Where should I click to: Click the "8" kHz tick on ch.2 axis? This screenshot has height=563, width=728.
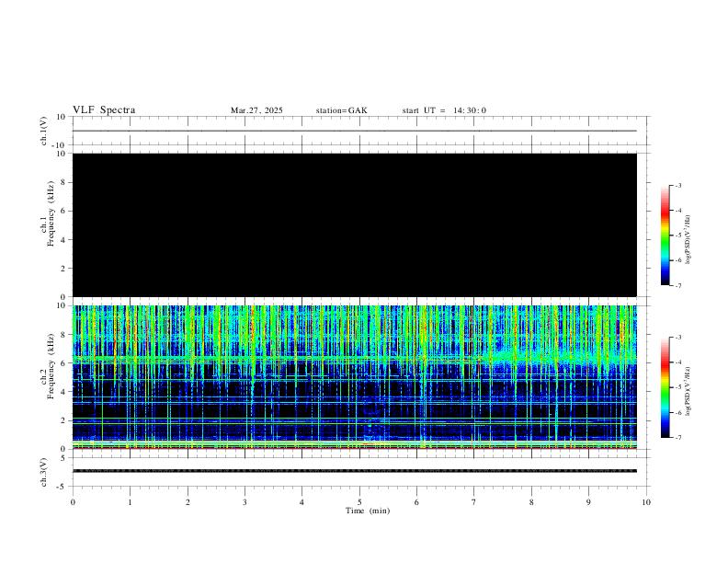point(63,335)
